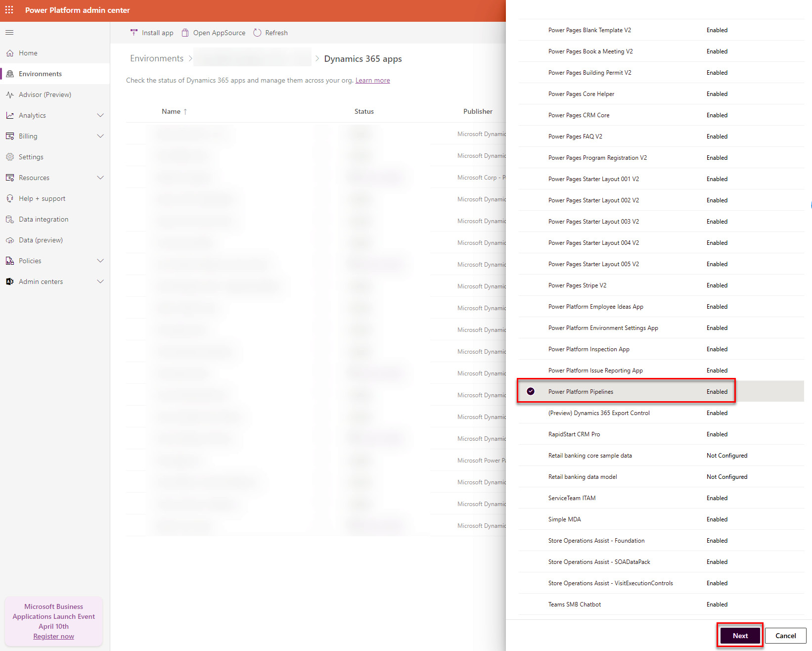Viewport: 812px width, 651px height.
Task: Click the Register now link
Action: (x=53, y=636)
